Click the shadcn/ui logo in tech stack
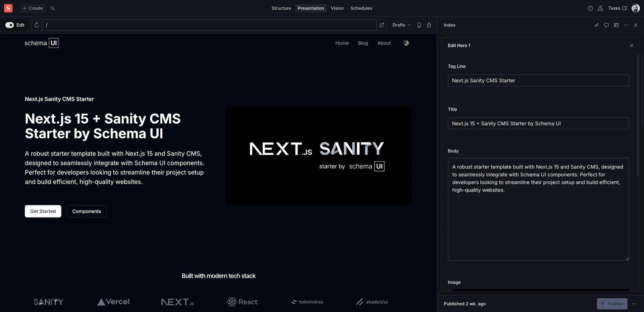The width and height of the screenshot is (644, 312). (372, 302)
